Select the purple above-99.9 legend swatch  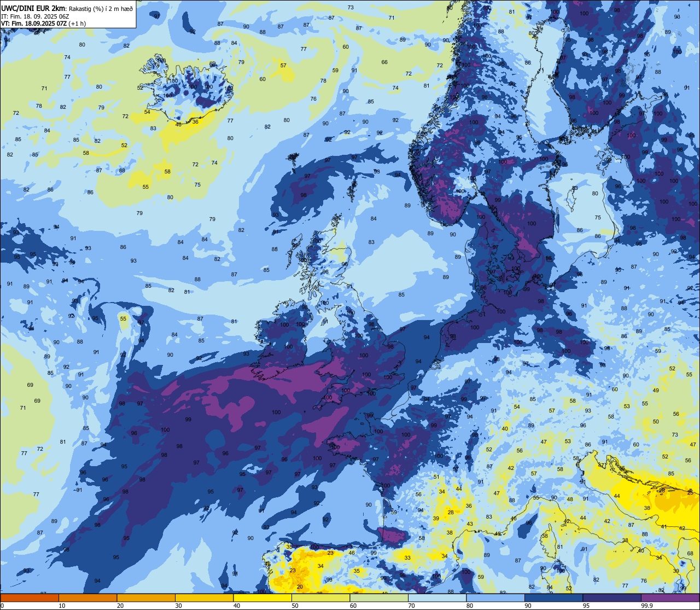pyautogui.click(x=670, y=597)
